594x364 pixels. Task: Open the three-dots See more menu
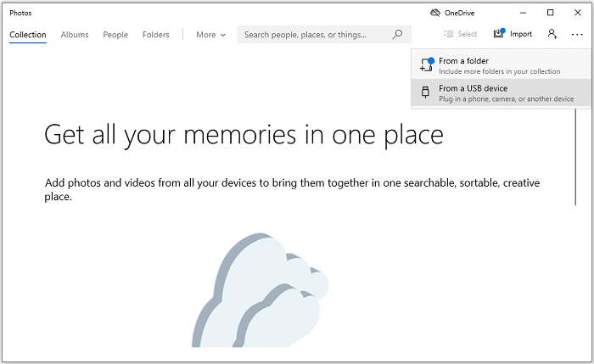(577, 34)
